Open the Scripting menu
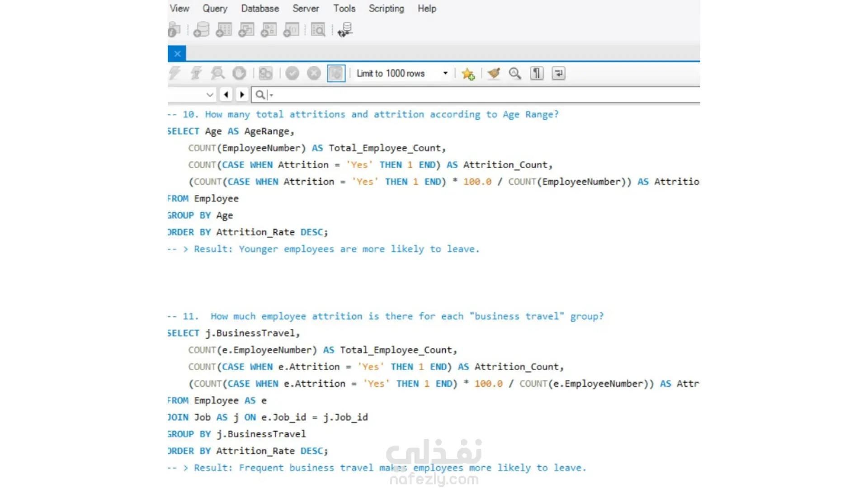This screenshot has height=488, width=868. pos(386,9)
